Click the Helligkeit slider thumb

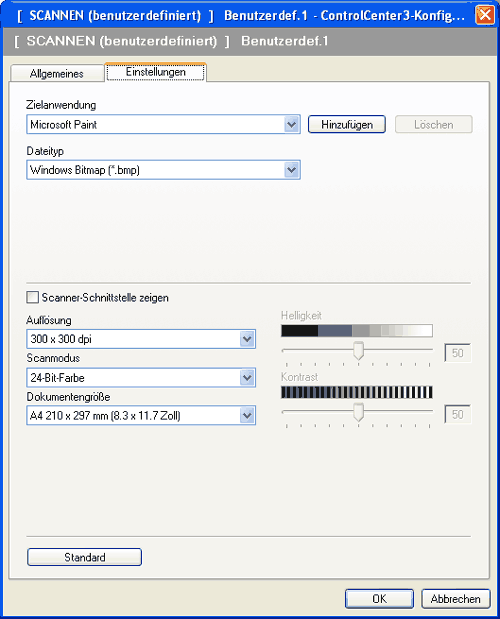358,351
